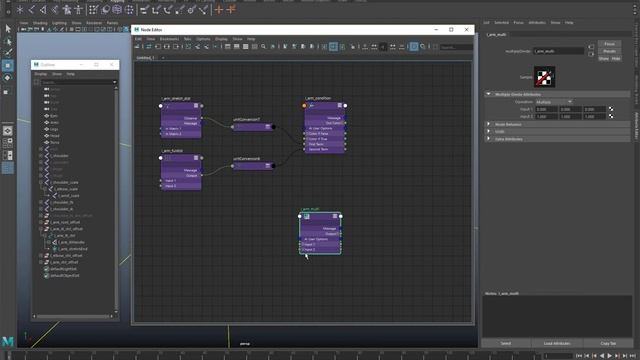Open the Operation dropdown in Attribute Editor
The height and width of the screenshot is (360, 640).
554,102
